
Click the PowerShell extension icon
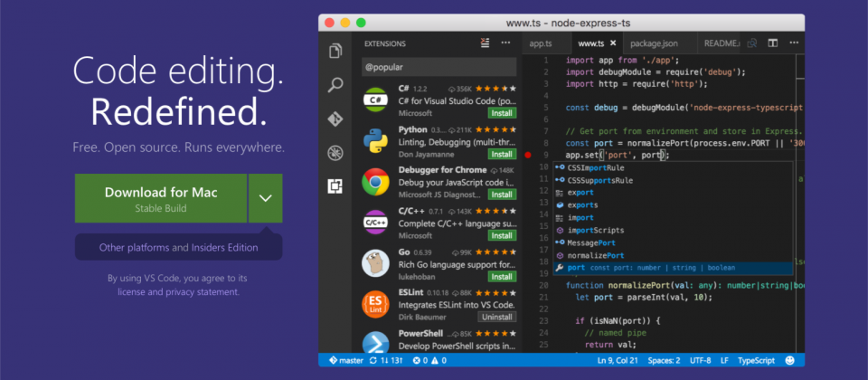pyautogui.click(x=375, y=342)
